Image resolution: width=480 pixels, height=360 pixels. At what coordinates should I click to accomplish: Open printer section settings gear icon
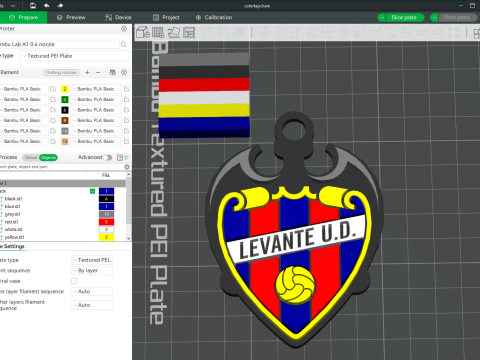pos(124,29)
